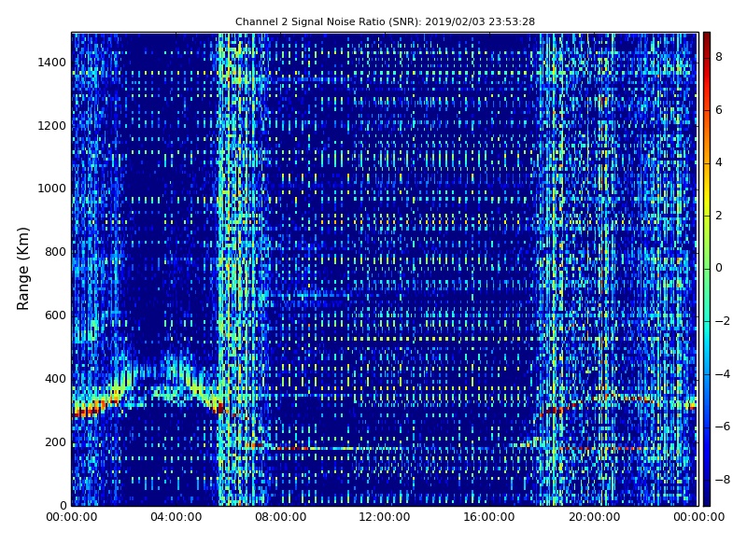The width and height of the screenshot is (747, 560).
Task: Click the 1400 range tick label
Action: (x=51, y=63)
